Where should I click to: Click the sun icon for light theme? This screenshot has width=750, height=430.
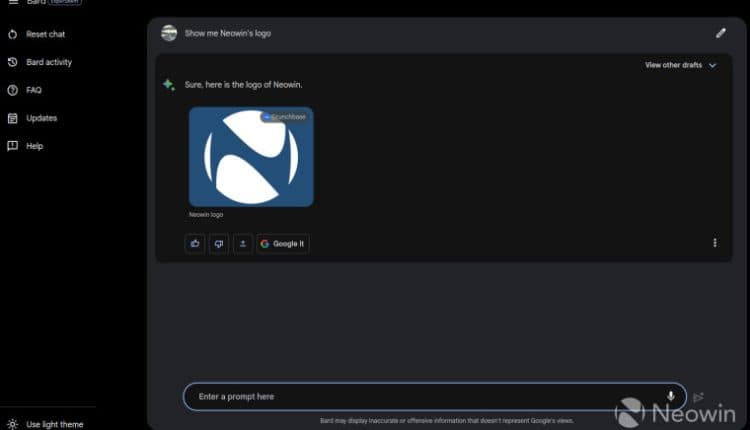[13, 424]
